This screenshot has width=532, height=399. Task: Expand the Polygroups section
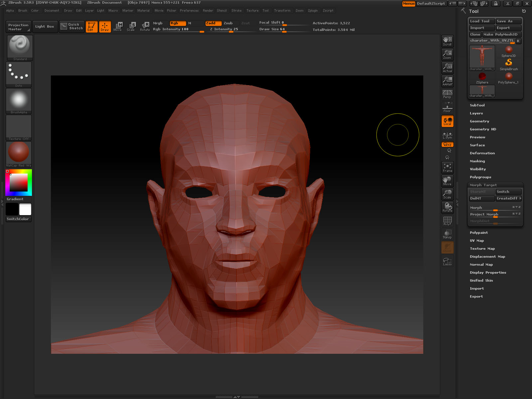point(480,177)
